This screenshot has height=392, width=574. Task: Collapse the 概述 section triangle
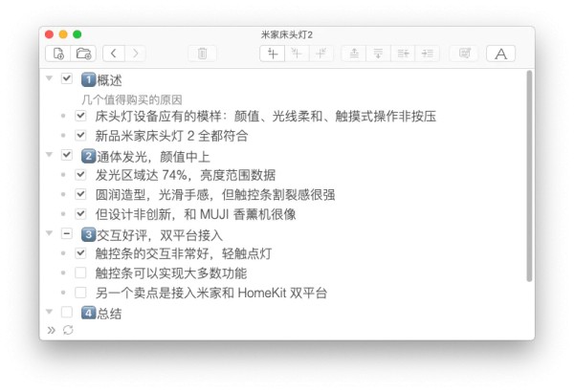49,78
